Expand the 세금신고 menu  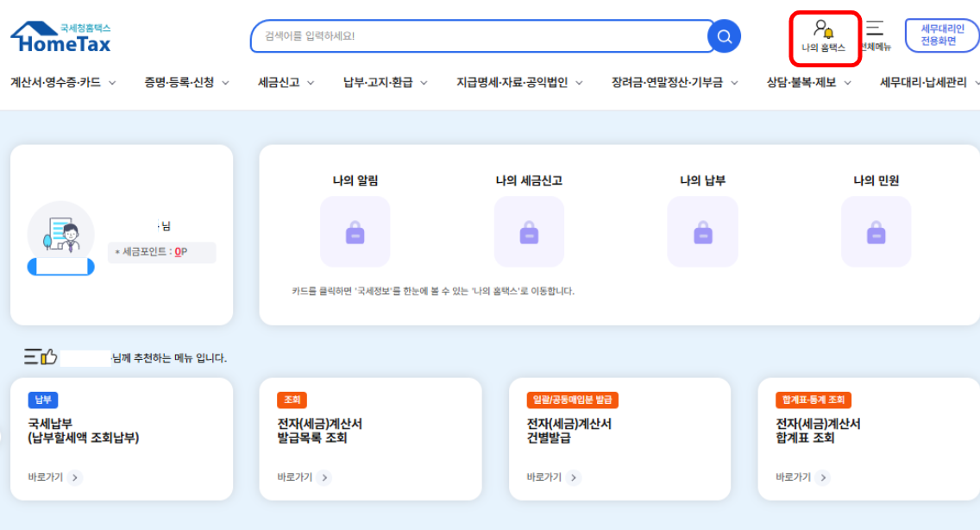(286, 83)
